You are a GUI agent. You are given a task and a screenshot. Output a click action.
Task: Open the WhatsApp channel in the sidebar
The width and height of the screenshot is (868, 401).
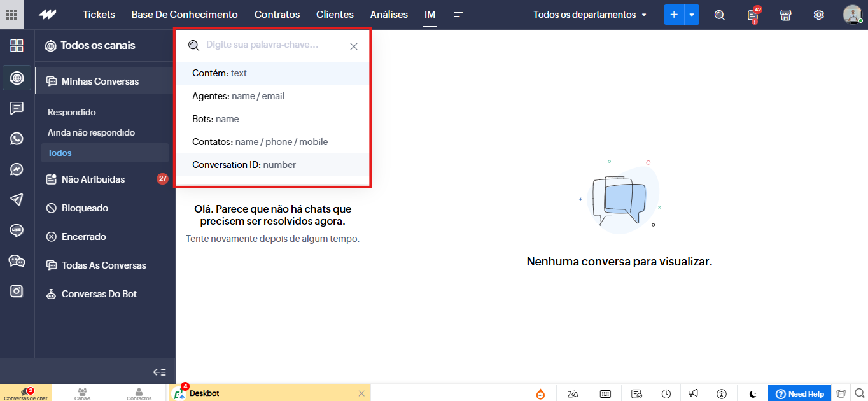17,139
